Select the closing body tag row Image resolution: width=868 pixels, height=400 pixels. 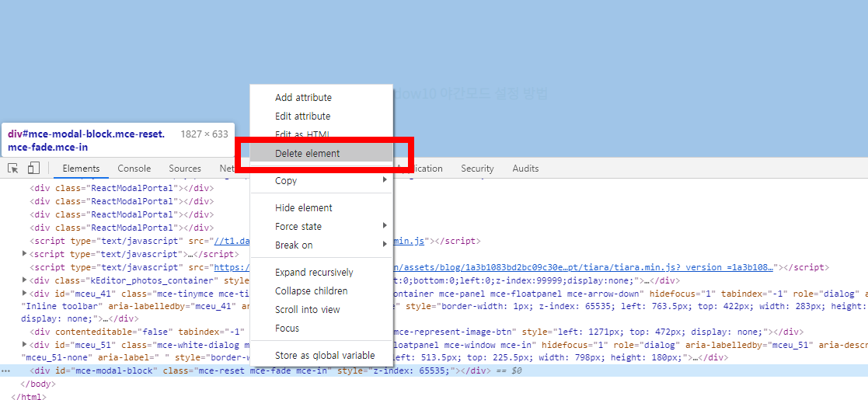(x=38, y=384)
